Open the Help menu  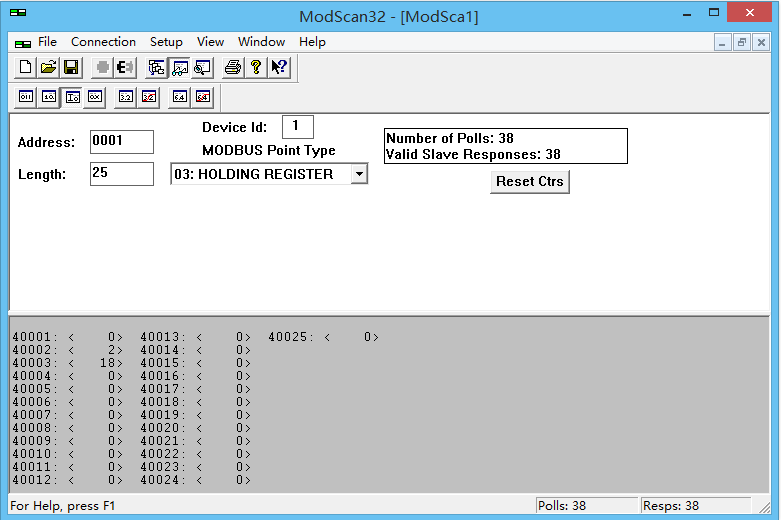tap(312, 42)
